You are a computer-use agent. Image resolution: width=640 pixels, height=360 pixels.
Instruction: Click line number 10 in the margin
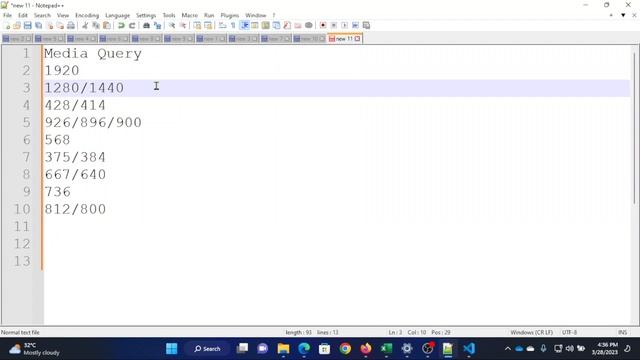(22, 209)
